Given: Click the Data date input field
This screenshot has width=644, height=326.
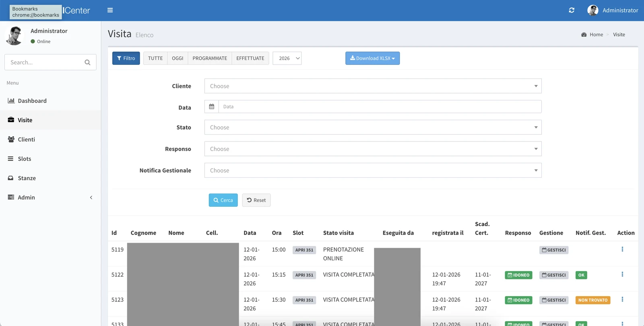Looking at the screenshot, I should (380, 107).
